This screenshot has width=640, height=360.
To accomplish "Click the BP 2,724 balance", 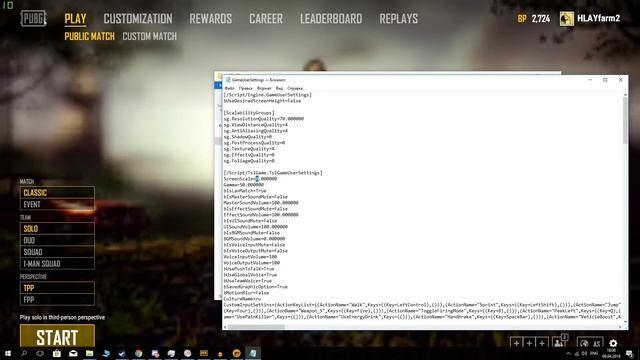I will pyautogui.click(x=534, y=19).
